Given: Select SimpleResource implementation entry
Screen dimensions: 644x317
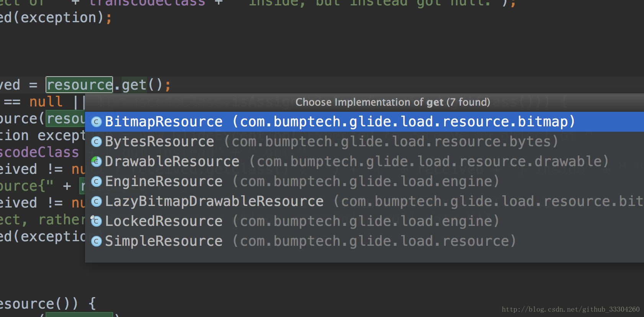Looking at the screenshot, I should tap(163, 241).
